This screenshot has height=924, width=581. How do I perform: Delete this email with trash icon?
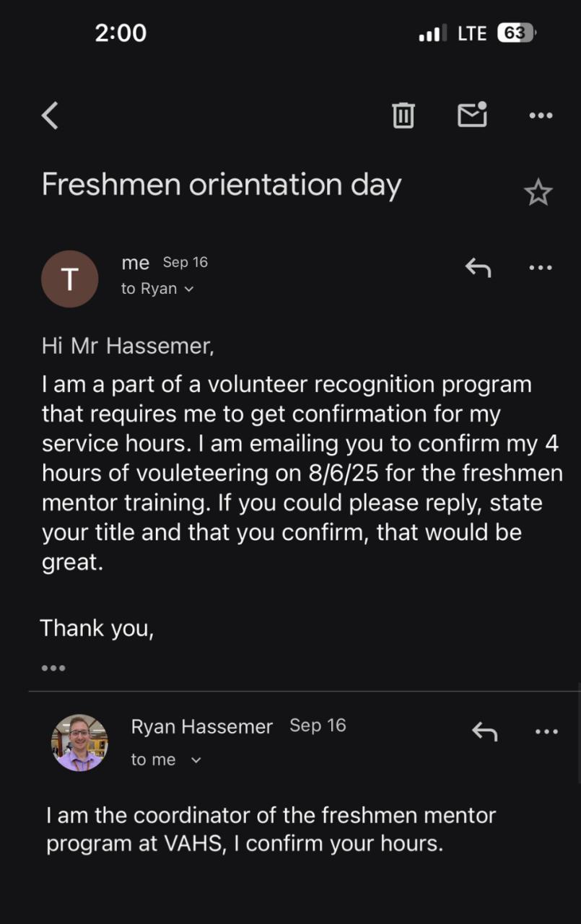[x=403, y=115]
